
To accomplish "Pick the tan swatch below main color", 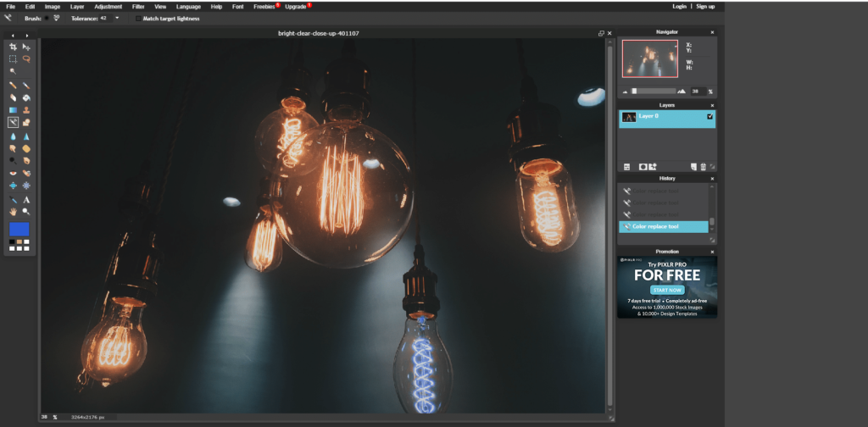I will click(x=19, y=242).
